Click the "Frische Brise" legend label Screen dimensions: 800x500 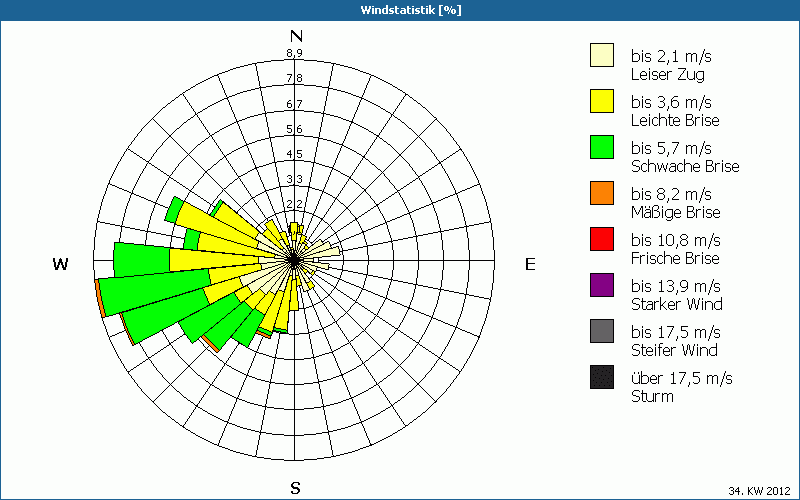(x=675, y=258)
